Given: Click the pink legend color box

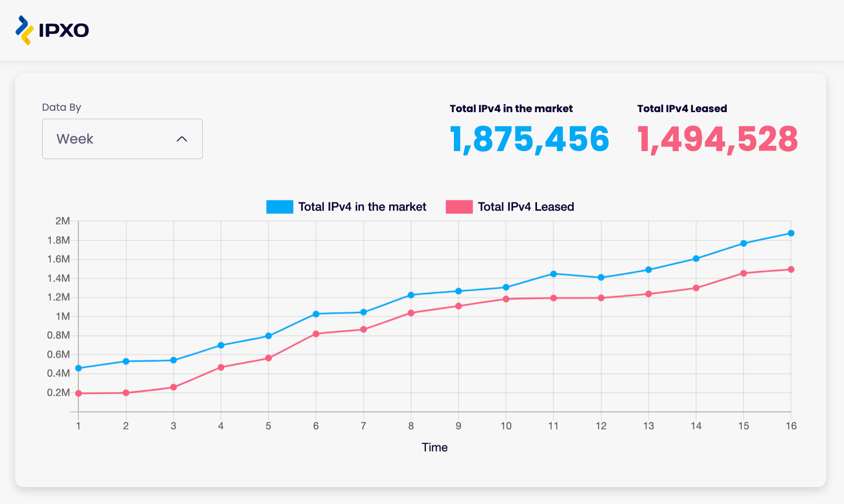Looking at the screenshot, I should [459, 207].
